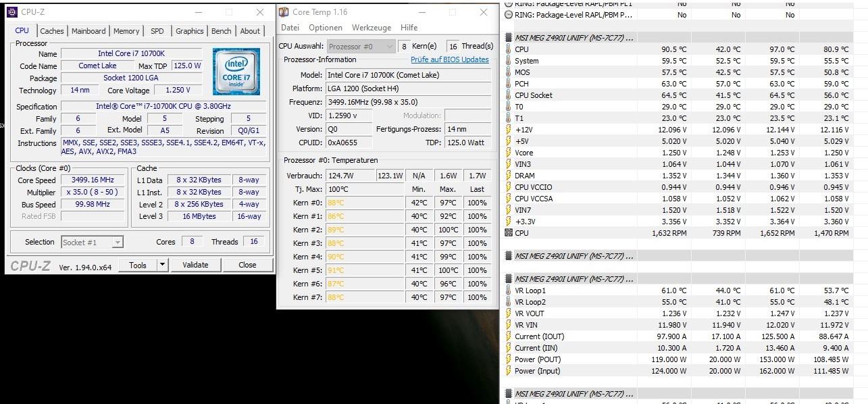Click the Core Temp title bar icon
868x404 pixels.
point(284,12)
